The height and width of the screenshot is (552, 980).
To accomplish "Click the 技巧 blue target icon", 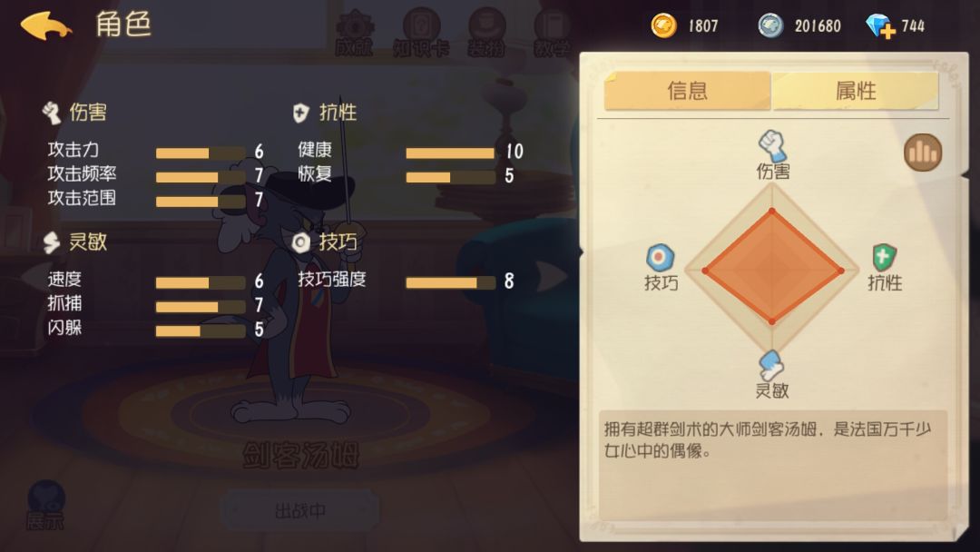I will pos(660,258).
